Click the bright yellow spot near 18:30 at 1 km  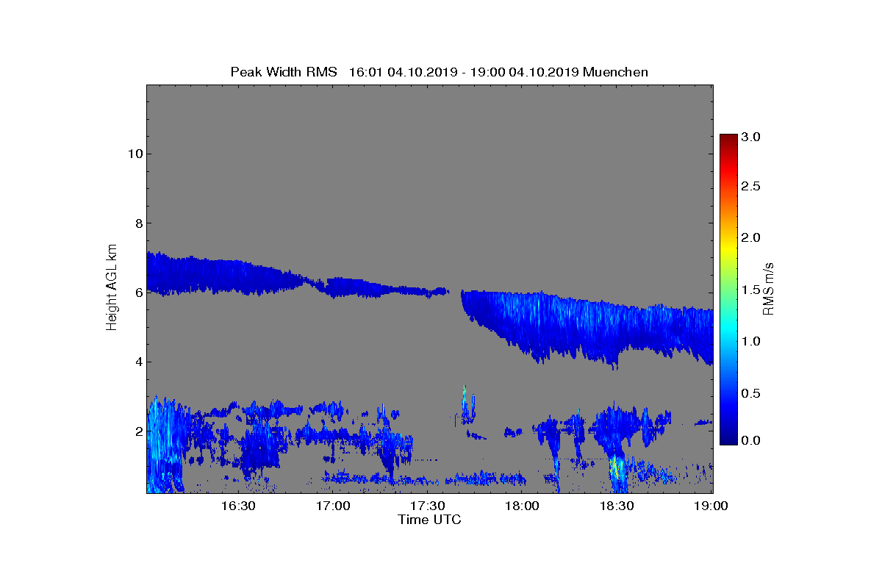[x=614, y=467]
